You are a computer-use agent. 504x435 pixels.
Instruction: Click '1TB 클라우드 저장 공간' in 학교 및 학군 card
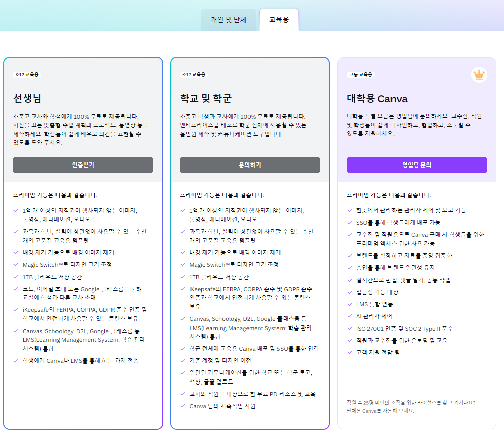coord(219,277)
